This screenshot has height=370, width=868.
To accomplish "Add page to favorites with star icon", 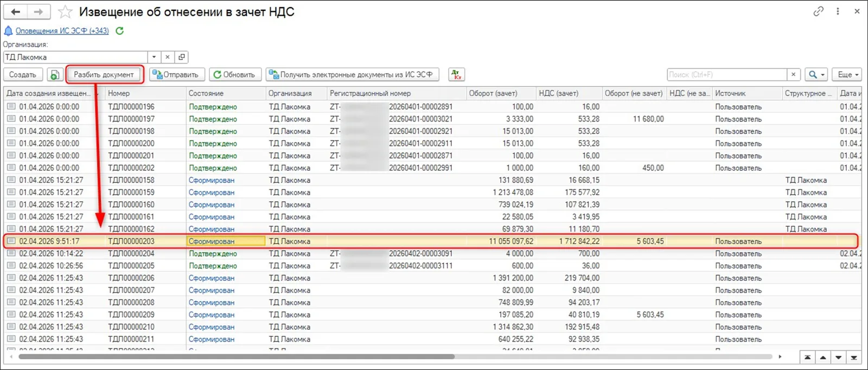I will (x=65, y=12).
